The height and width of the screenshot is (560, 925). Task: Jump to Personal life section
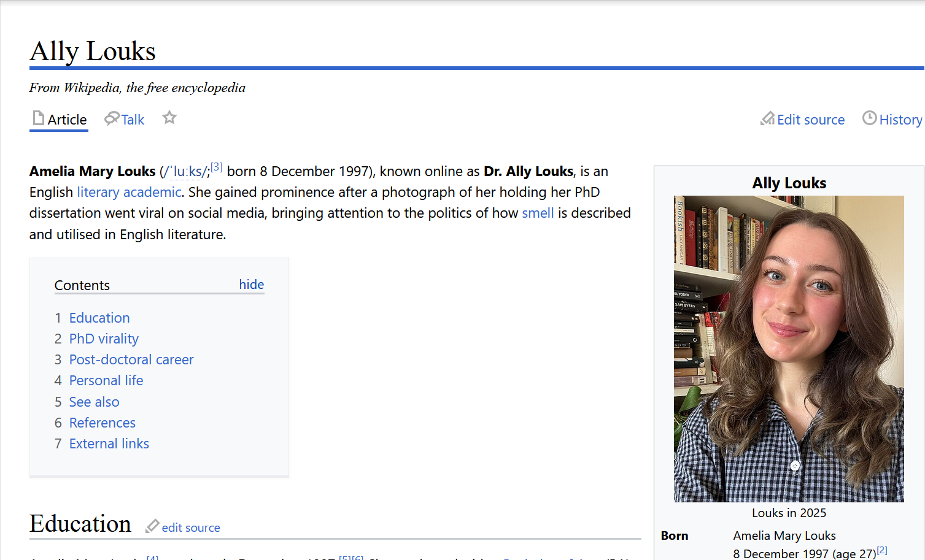106,380
